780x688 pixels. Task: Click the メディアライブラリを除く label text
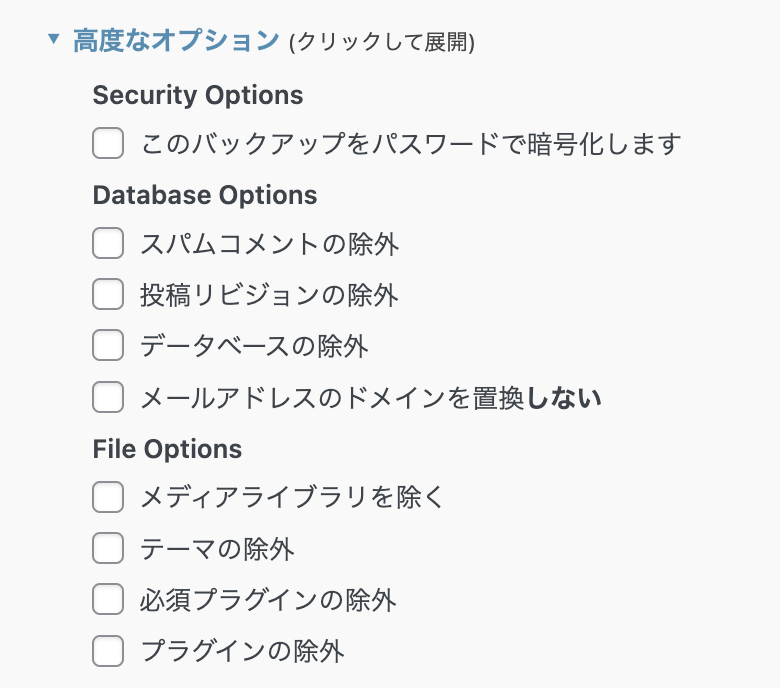291,497
